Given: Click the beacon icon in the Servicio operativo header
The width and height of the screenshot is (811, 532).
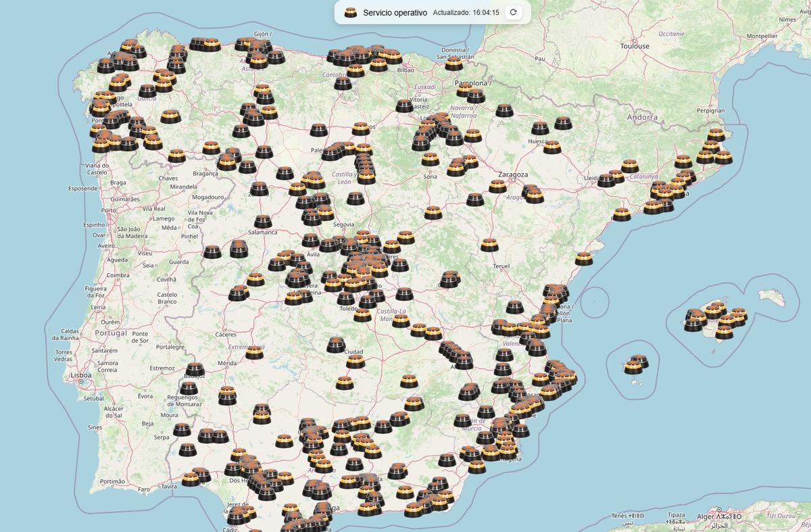Looking at the screenshot, I should pos(350,11).
